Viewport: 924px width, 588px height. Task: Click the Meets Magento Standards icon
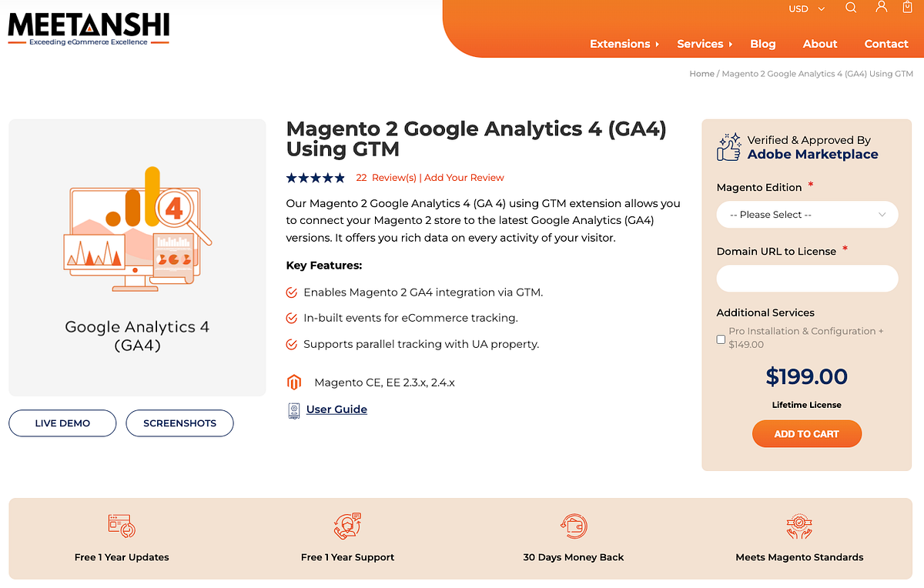[x=798, y=526]
